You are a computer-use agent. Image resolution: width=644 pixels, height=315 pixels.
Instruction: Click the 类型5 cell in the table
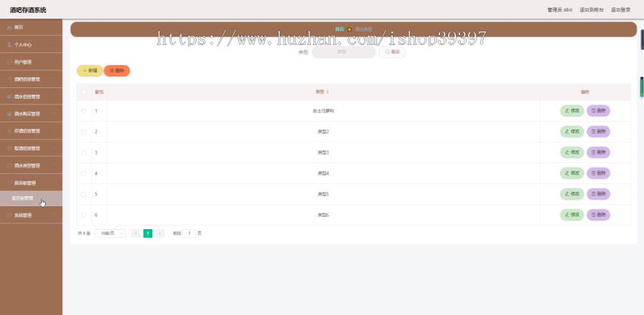point(323,194)
